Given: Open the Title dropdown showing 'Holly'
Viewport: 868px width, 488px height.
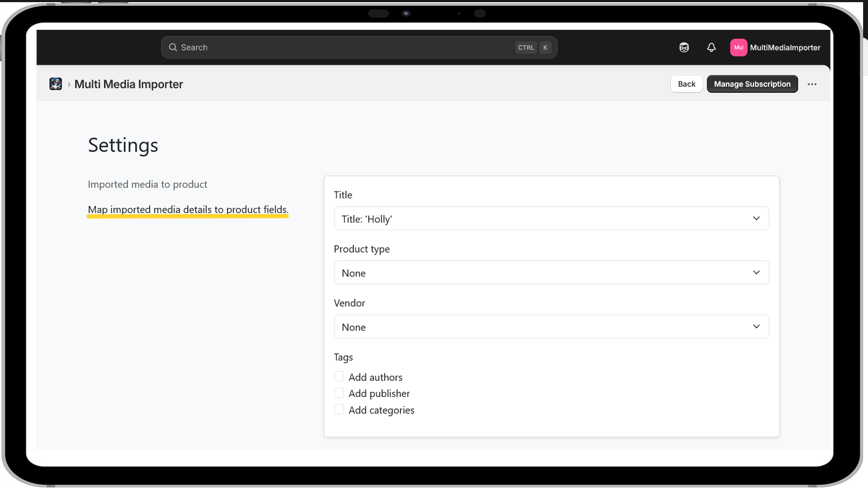Looking at the screenshot, I should pos(551,219).
